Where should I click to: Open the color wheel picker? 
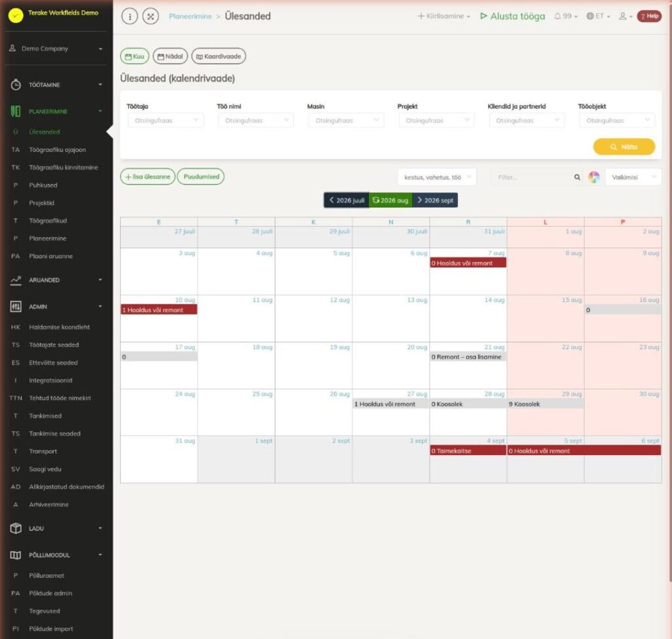coord(594,177)
